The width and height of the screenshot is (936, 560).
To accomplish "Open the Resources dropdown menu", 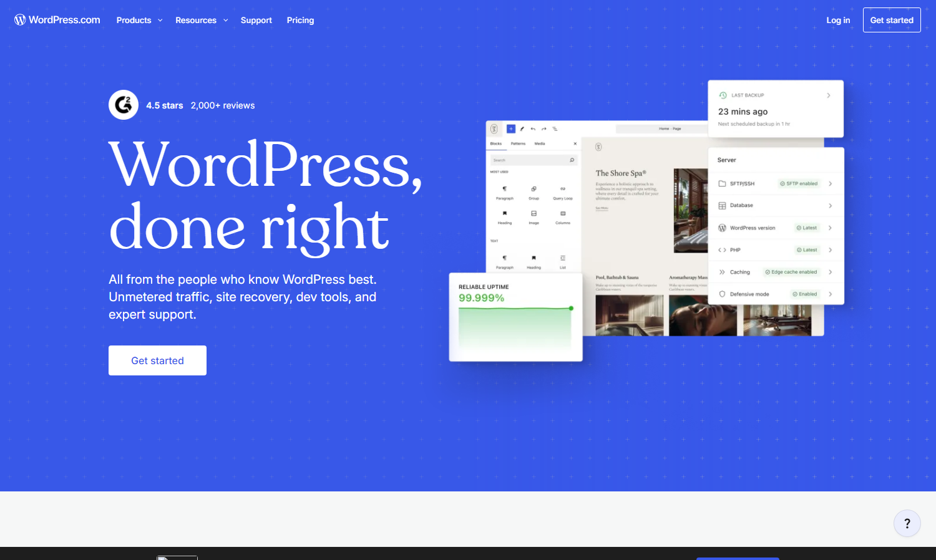I will point(202,20).
